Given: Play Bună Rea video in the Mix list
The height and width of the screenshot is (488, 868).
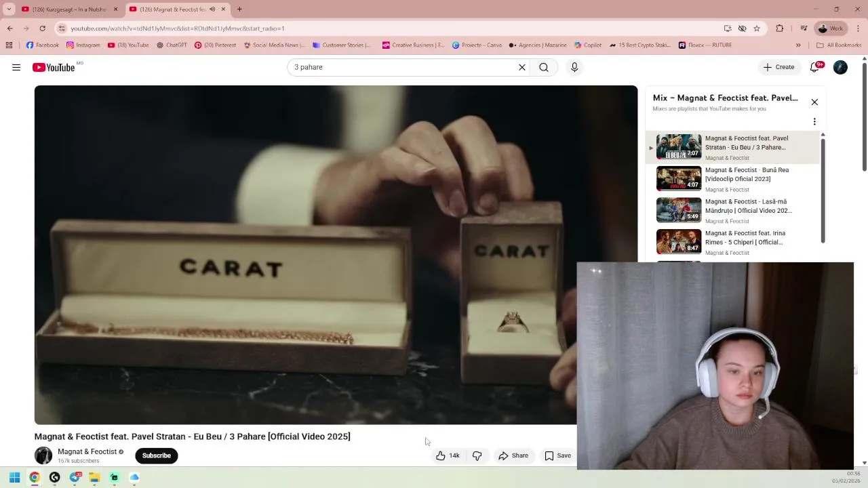Looking at the screenshot, I should 732,179.
